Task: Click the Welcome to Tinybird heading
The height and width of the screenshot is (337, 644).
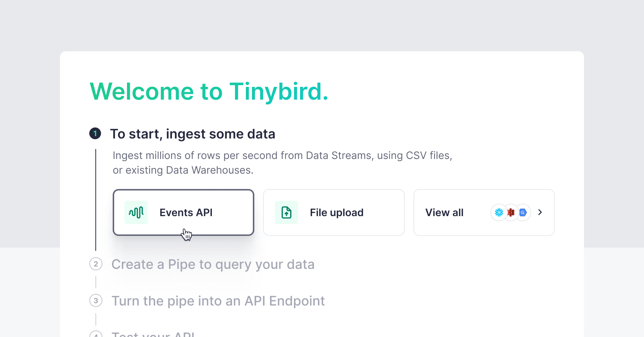Action: [209, 92]
